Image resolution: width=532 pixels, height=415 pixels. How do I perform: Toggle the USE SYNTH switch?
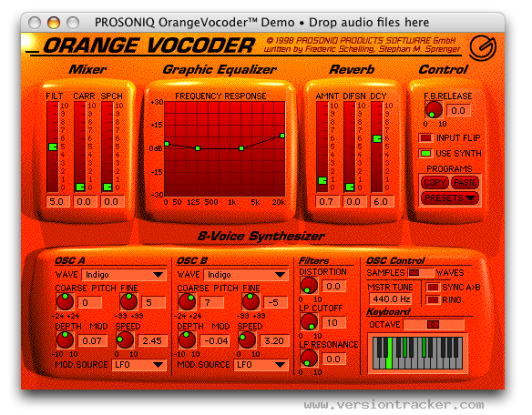[x=425, y=153]
